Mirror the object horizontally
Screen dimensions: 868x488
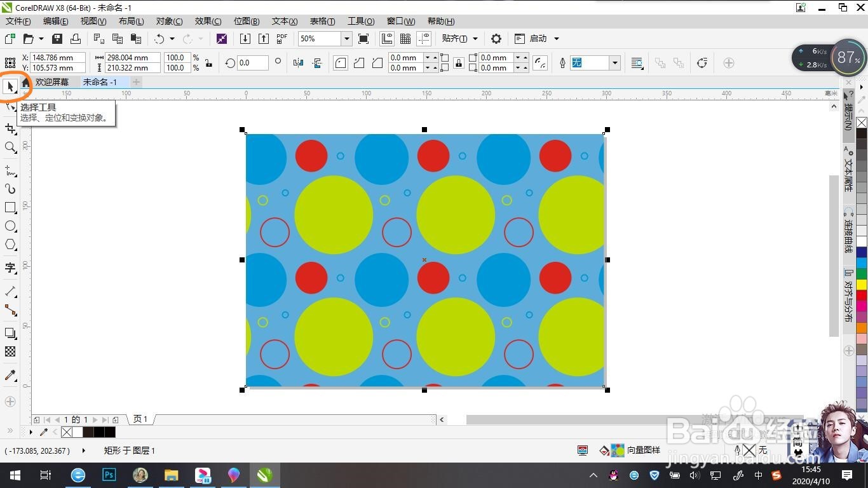tap(299, 63)
